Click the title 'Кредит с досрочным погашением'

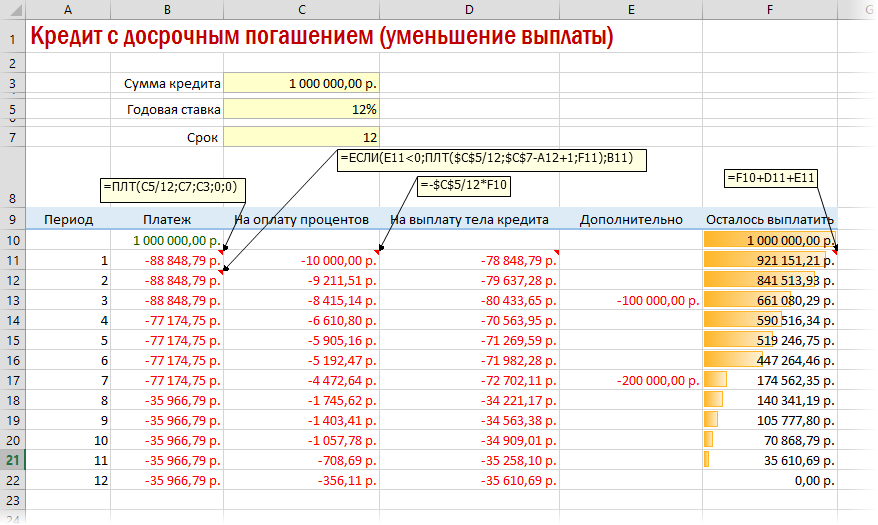pyautogui.click(x=321, y=38)
